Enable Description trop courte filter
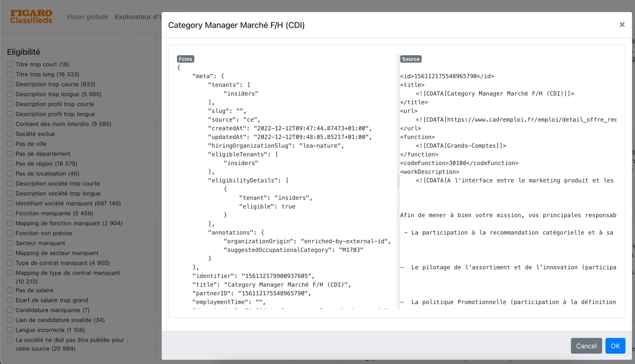Image resolution: width=635 pixels, height=364 pixels. [x=10, y=84]
